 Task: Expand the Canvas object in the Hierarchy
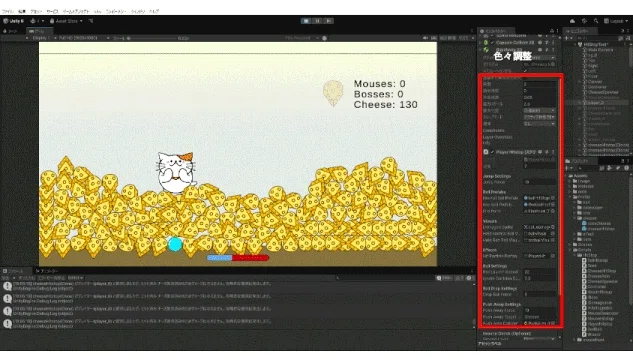(580, 82)
